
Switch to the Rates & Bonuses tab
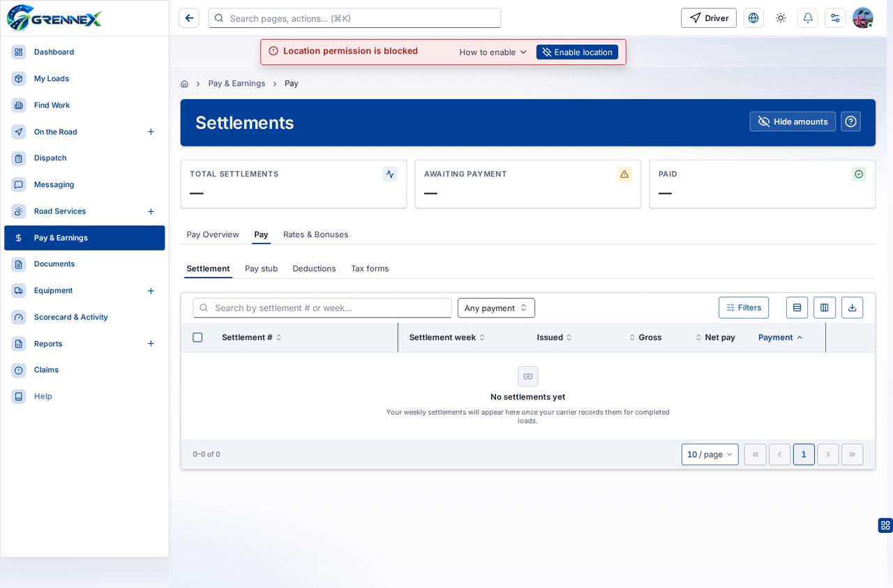(x=316, y=234)
